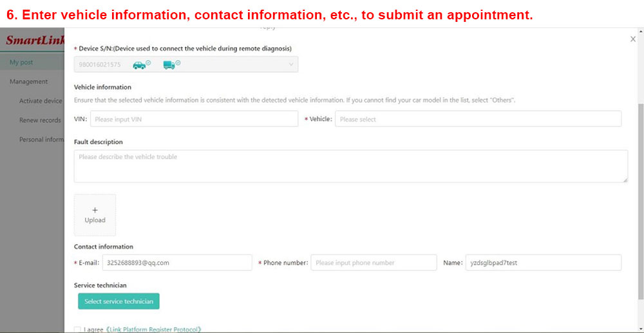The width and height of the screenshot is (644, 333).
Task: Close the appointment dialog with the X
Action: coord(633,39)
